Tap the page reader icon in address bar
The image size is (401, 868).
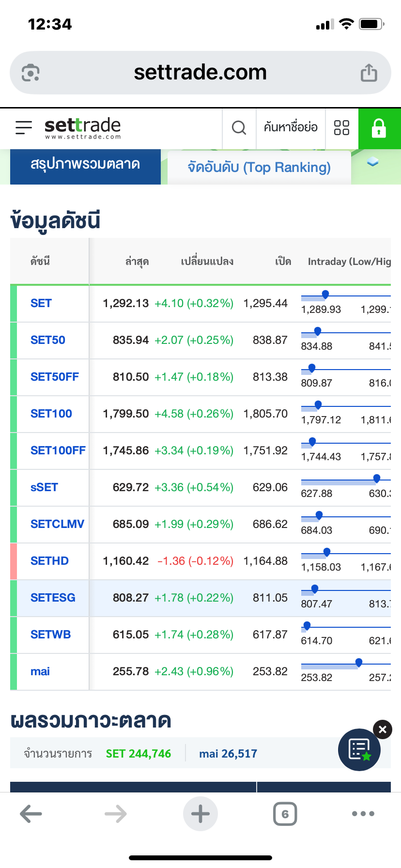(x=31, y=73)
